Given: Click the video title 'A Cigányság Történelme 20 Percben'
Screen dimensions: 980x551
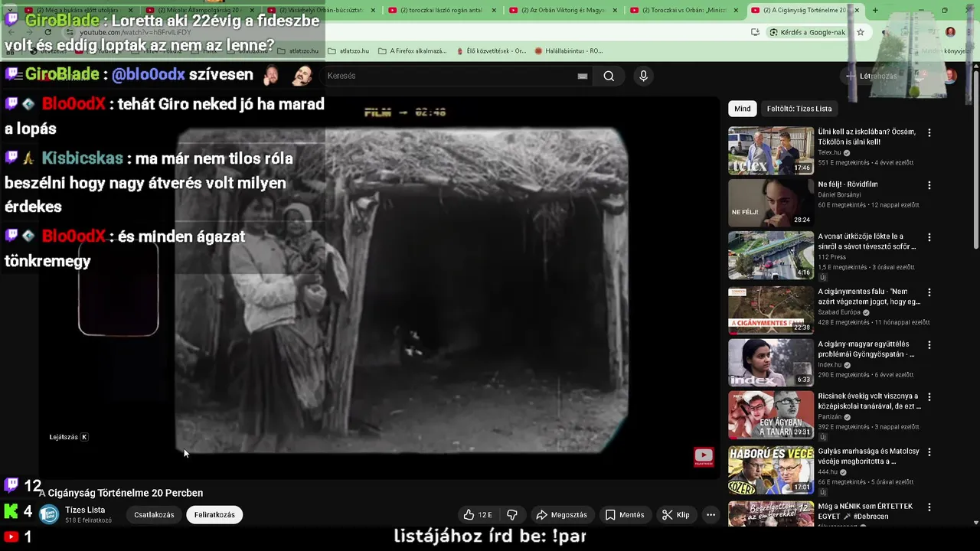Looking at the screenshot, I should 121,494.
